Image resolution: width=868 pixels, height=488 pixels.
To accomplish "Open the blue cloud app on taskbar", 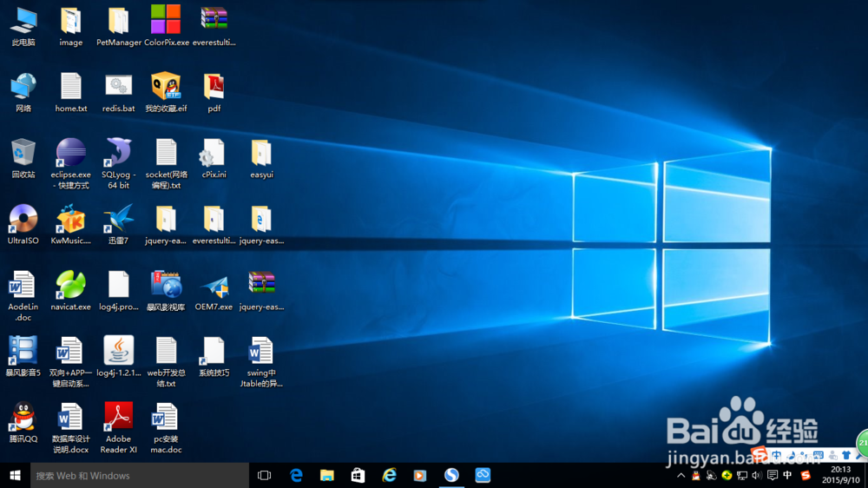I will click(x=483, y=475).
